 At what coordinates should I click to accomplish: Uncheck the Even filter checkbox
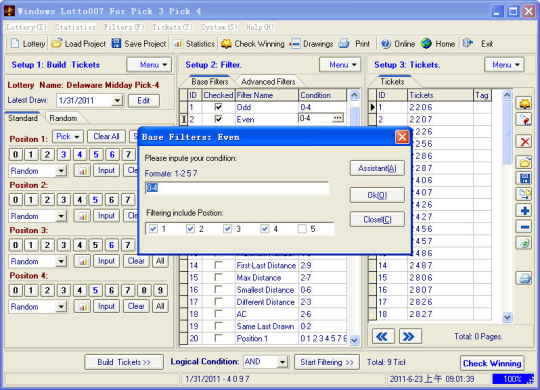[218, 119]
